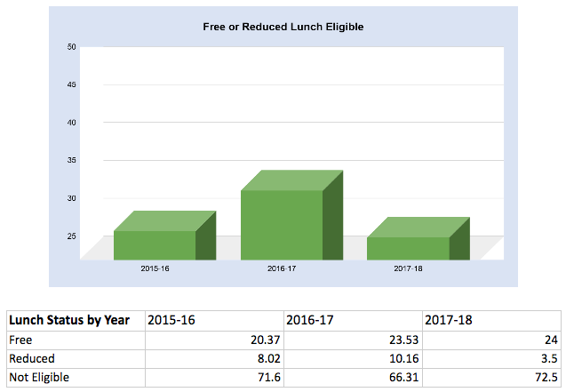Select the 2015-16 table header cell
The height and width of the screenshot is (392, 566).
tap(214, 321)
